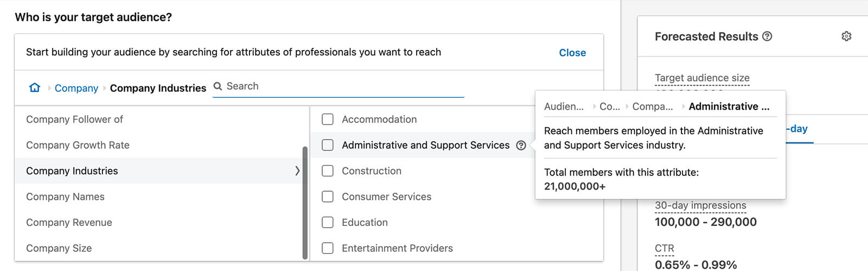Click Company Industries breadcrumb text

pyautogui.click(x=158, y=88)
